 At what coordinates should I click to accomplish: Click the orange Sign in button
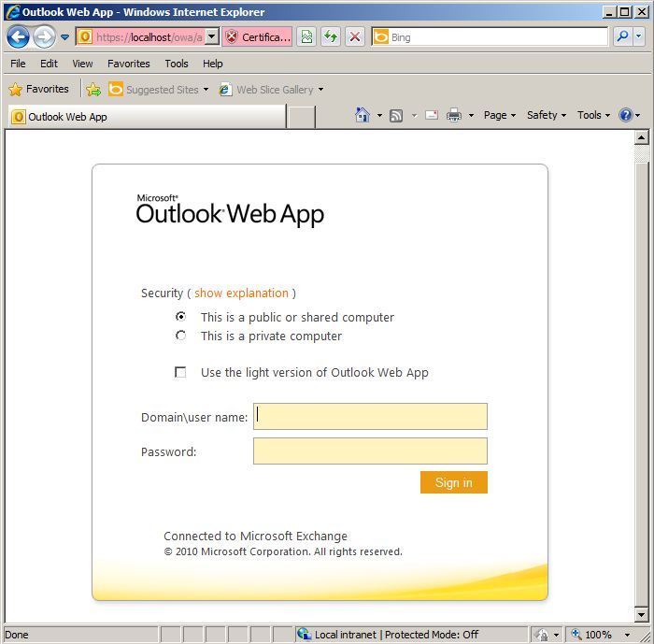click(x=454, y=482)
